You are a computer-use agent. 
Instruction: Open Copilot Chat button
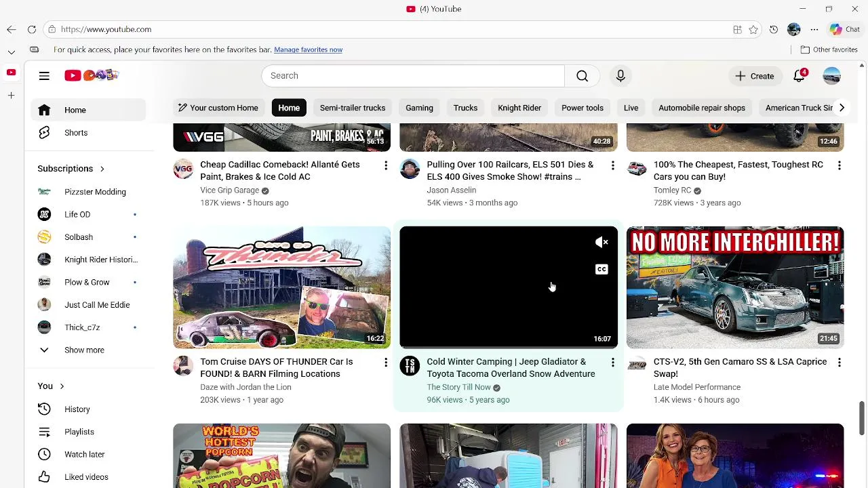(x=845, y=29)
